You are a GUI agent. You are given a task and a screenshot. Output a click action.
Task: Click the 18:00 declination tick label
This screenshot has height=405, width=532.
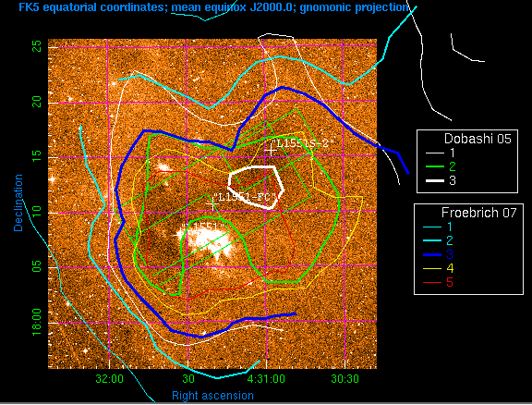tap(37, 322)
